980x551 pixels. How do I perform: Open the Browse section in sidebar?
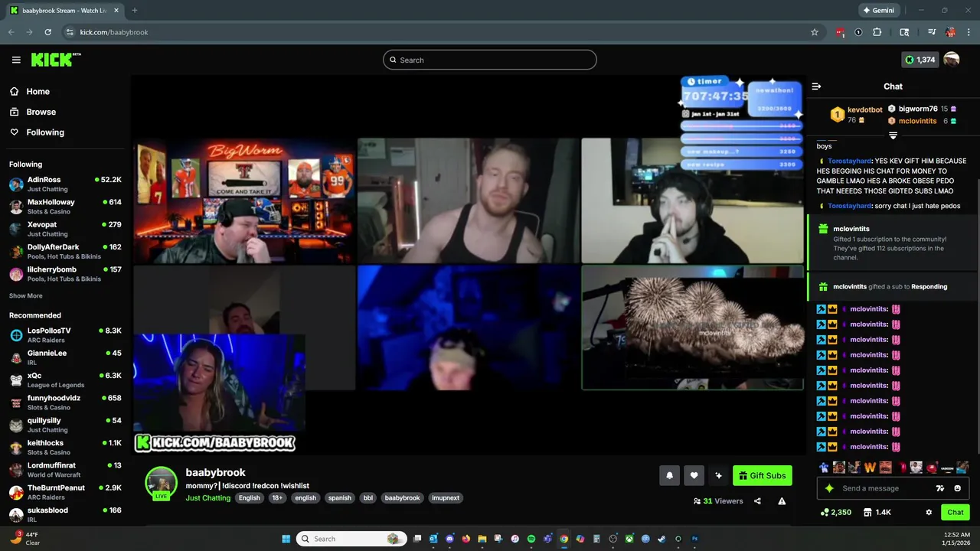(41, 112)
